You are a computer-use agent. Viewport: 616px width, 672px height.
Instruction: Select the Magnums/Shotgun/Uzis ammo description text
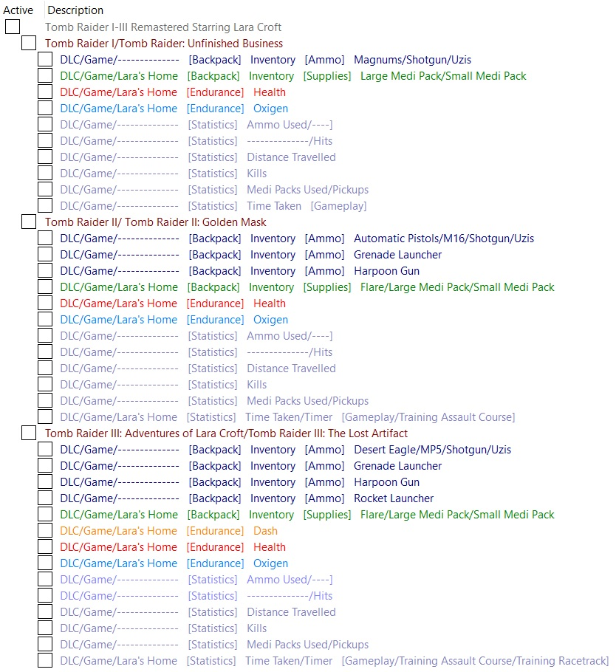click(x=265, y=60)
